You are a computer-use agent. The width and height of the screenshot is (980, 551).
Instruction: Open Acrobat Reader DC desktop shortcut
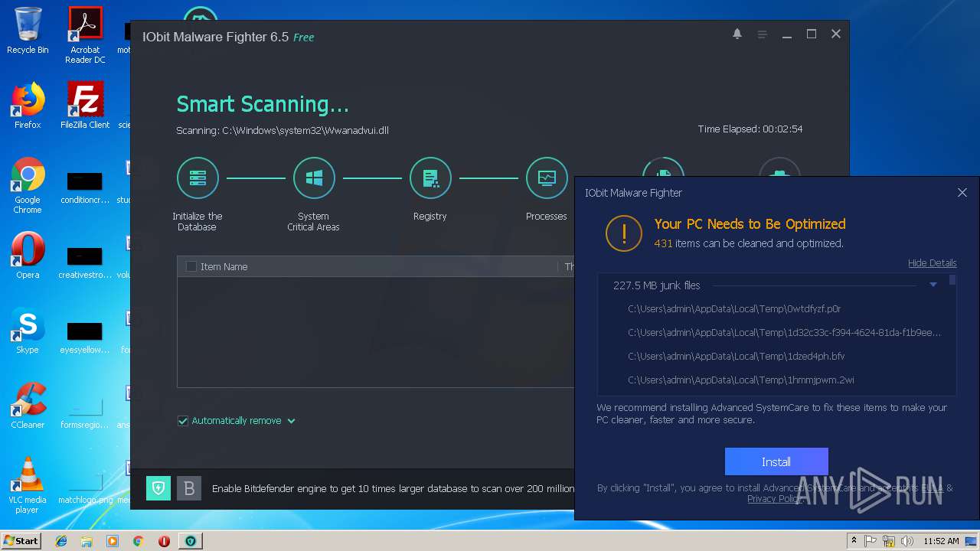click(x=85, y=35)
